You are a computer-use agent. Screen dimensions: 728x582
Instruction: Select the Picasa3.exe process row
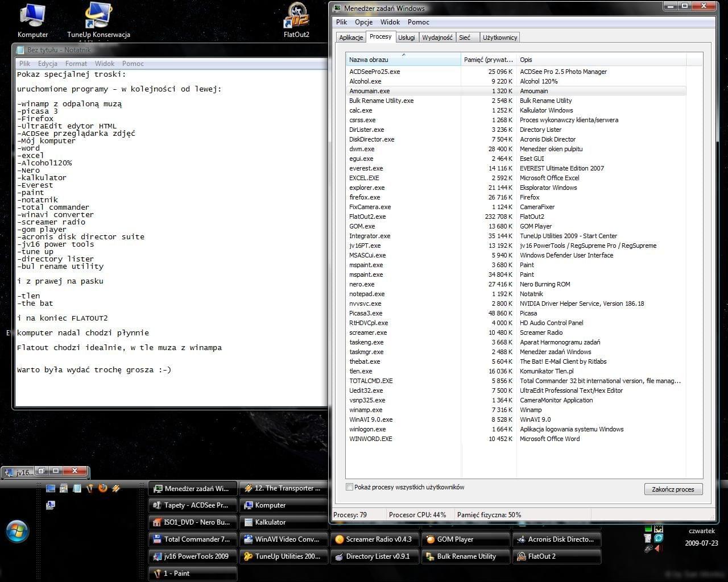516,313
